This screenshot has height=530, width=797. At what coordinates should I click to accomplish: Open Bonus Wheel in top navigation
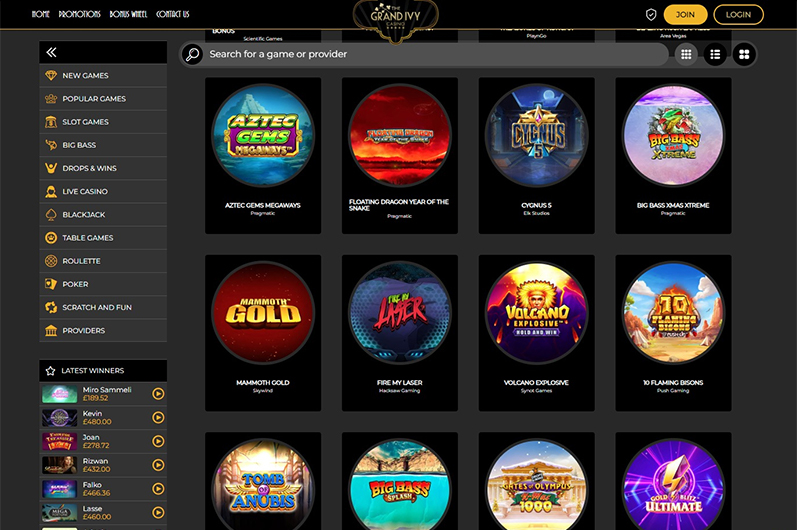point(128,14)
